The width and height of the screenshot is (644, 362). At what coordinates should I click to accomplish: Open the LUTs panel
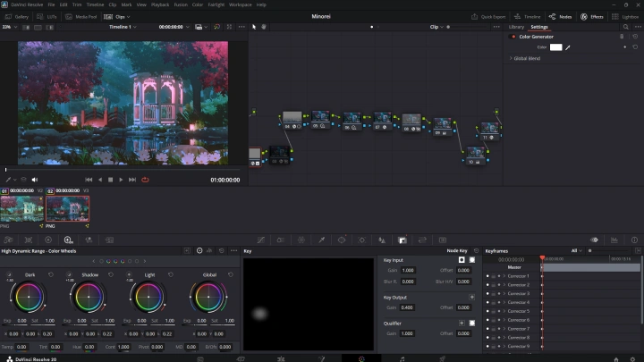(x=47, y=17)
